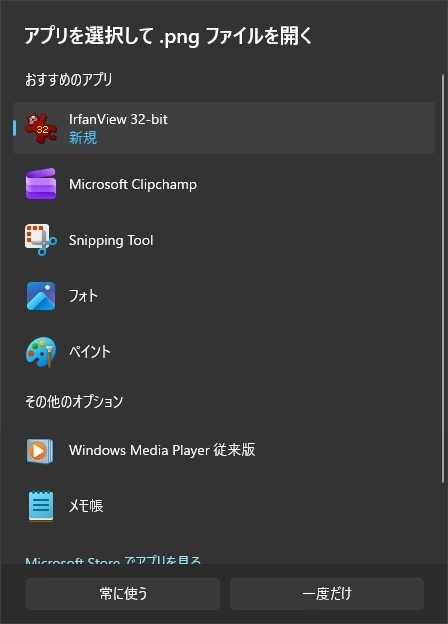448x624 pixels.
Task: Click the 一度だけ button
Action: 327,594
